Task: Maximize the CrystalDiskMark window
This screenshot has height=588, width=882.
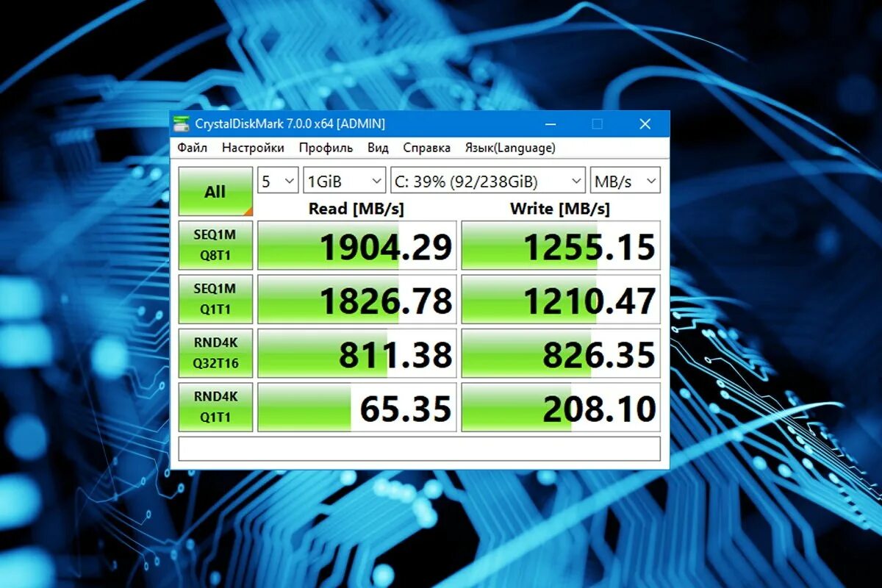Action: (x=597, y=123)
